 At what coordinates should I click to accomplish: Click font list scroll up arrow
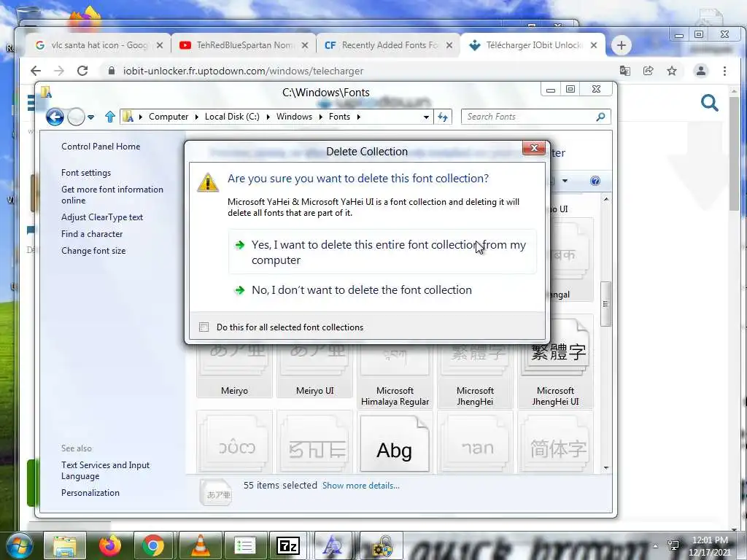tap(606, 199)
